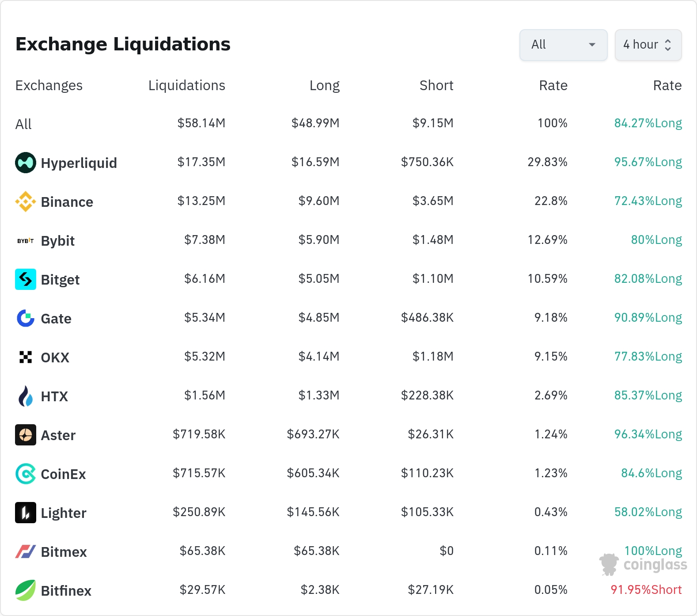
Task: Click the Hyperliquid exchange logo icon
Action: (26, 163)
